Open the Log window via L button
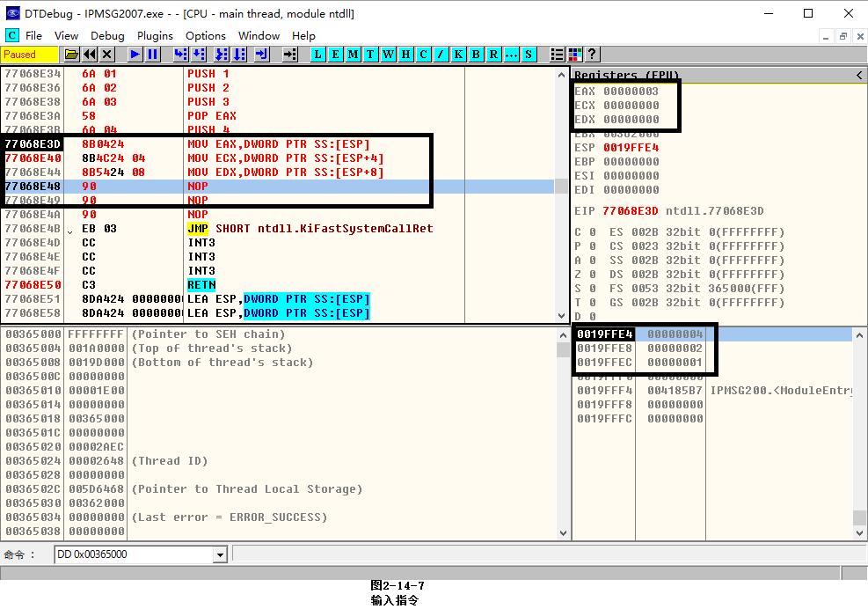 (x=317, y=55)
